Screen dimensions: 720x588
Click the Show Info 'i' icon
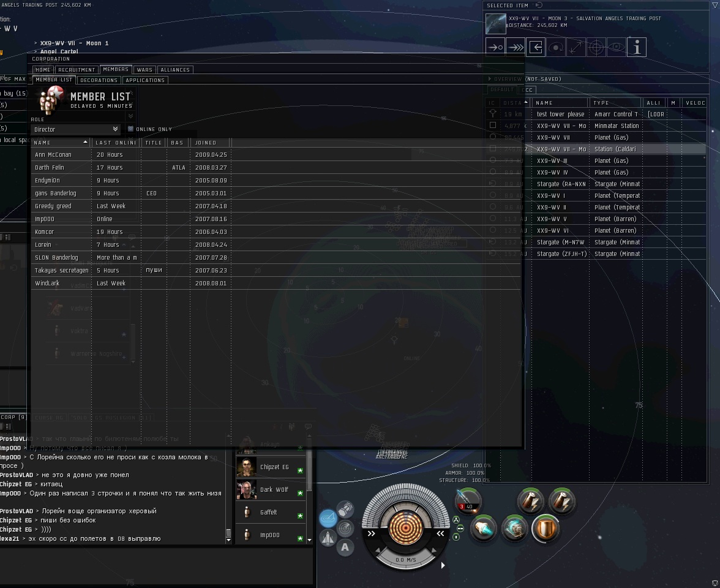point(637,47)
